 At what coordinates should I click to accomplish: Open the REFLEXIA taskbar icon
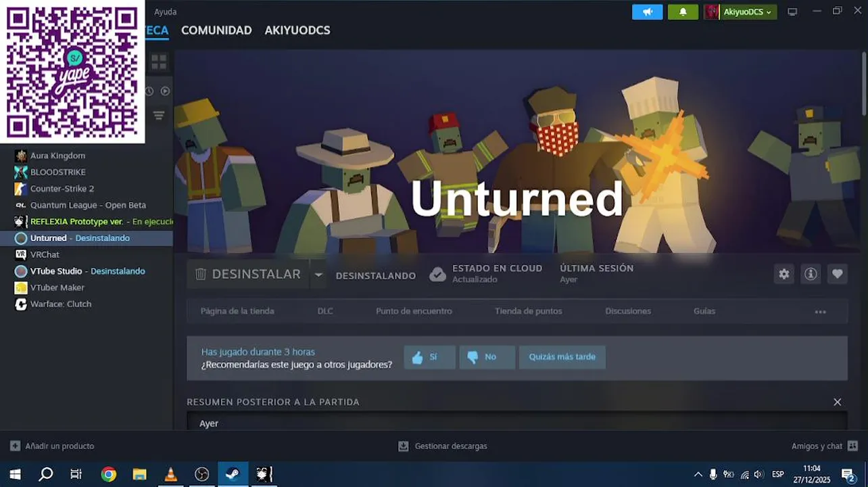264,474
